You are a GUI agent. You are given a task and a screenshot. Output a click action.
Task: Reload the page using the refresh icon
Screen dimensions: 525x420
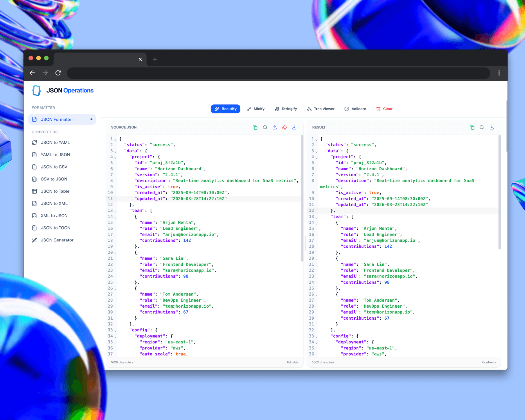pos(58,73)
